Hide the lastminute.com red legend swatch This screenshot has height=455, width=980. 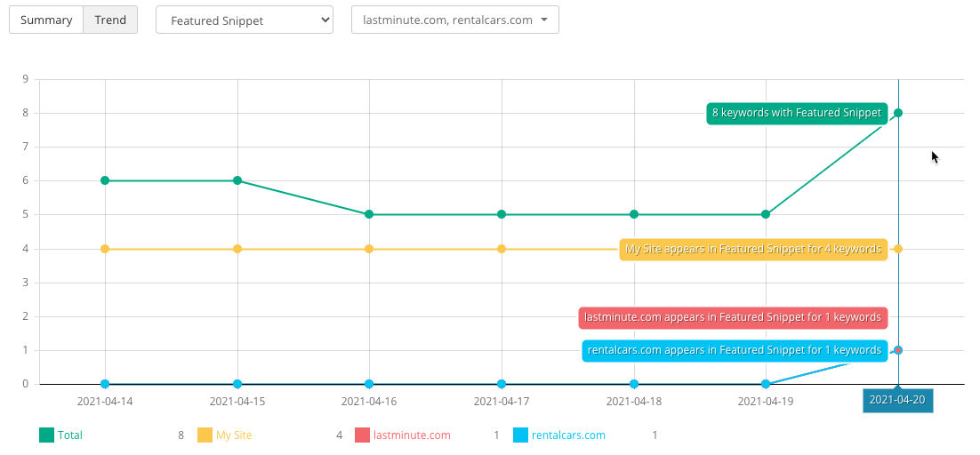pos(362,435)
